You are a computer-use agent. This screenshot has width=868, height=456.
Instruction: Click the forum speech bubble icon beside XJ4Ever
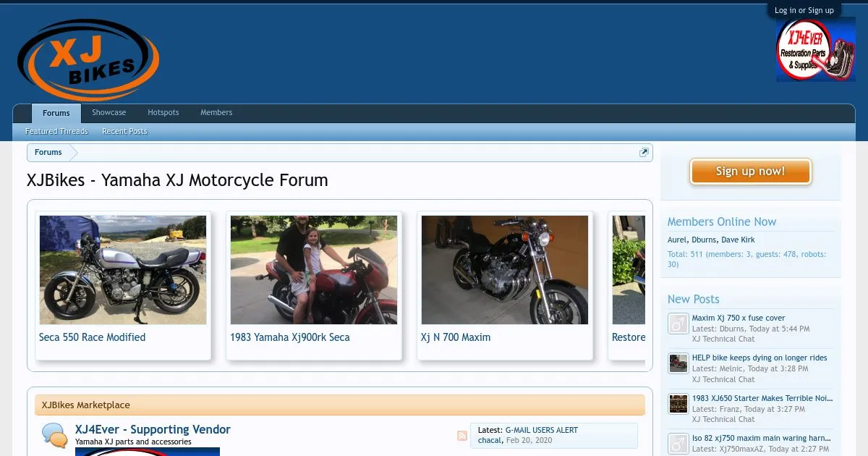tap(56, 436)
